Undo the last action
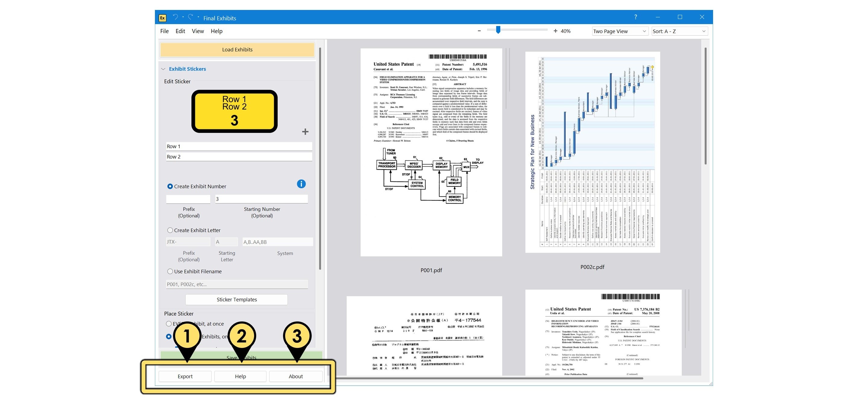Viewport: 868px width, 400px height. (x=175, y=17)
